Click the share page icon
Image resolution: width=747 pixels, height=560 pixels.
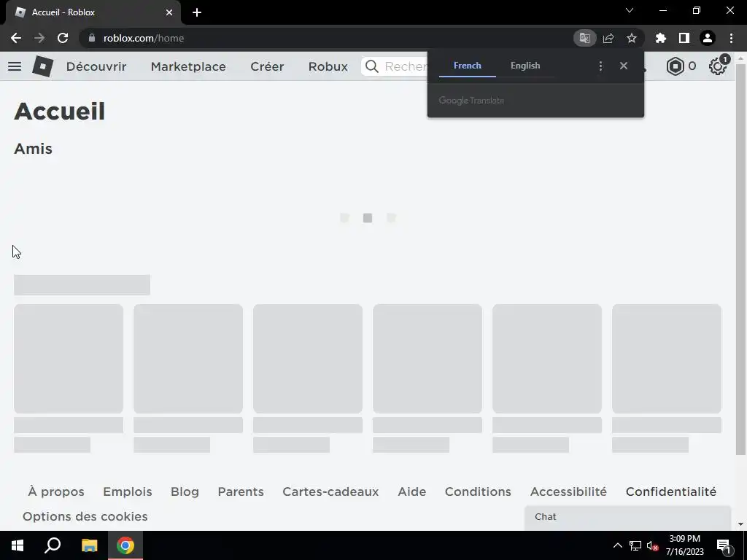[x=608, y=38]
